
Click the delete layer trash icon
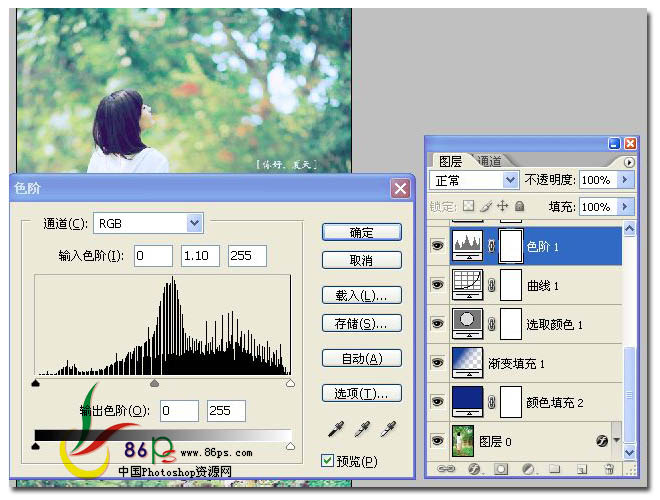(608, 468)
